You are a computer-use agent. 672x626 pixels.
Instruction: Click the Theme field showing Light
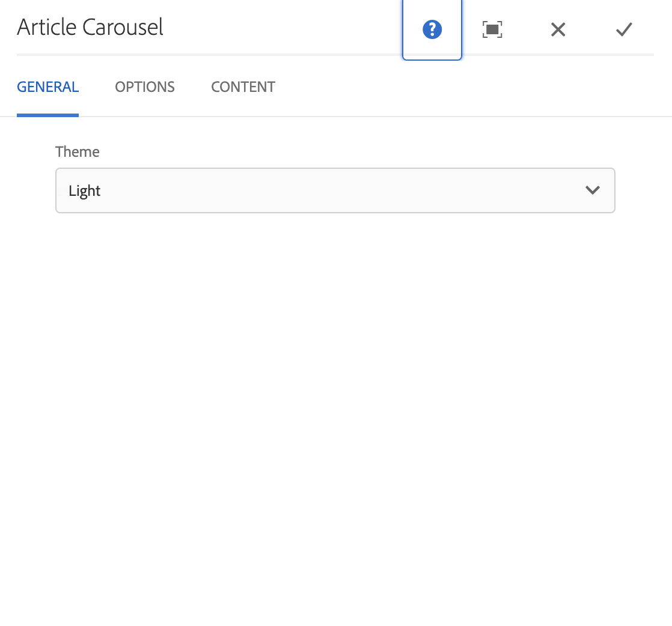pos(335,190)
